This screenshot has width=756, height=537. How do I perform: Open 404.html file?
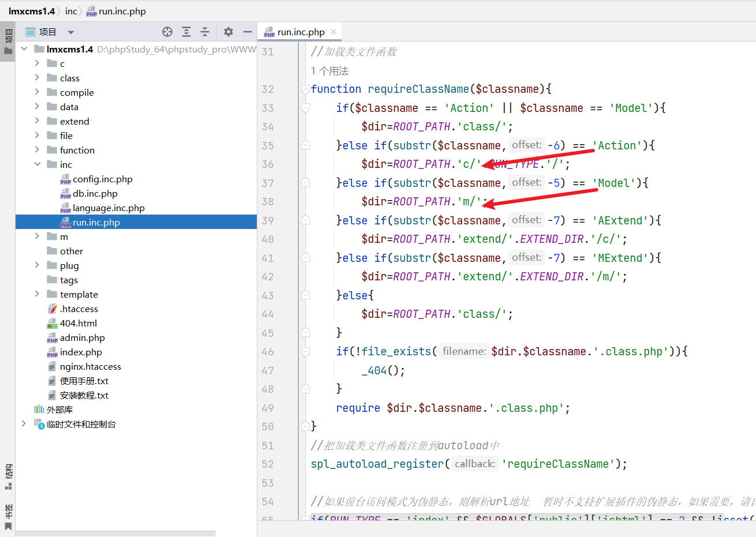(x=78, y=323)
